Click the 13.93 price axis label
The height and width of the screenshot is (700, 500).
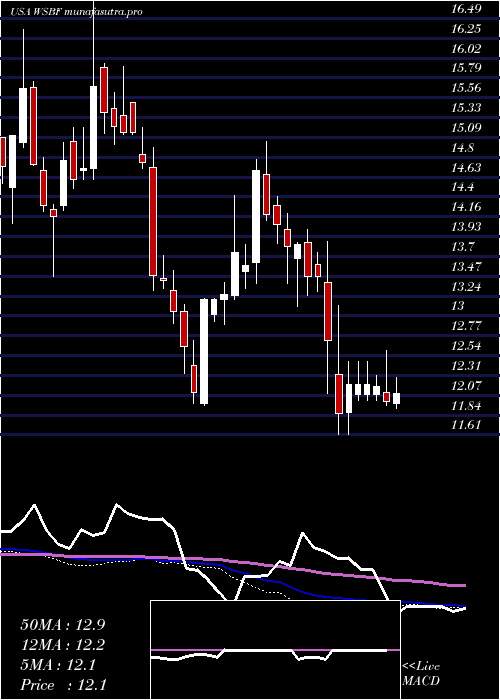coord(466,227)
